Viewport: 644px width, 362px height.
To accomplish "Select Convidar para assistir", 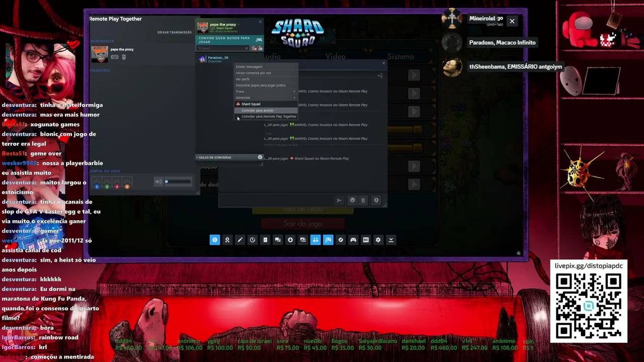I will pos(266,110).
